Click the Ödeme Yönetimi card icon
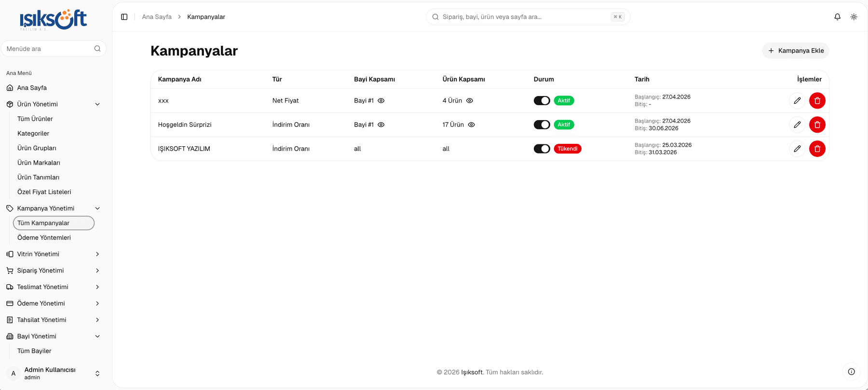This screenshot has width=868, height=390. coord(10,303)
